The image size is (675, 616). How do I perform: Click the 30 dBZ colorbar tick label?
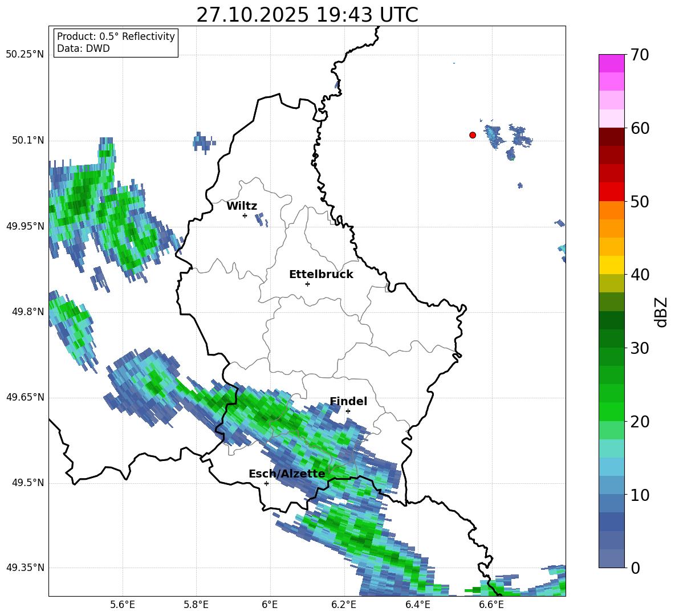coord(640,348)
